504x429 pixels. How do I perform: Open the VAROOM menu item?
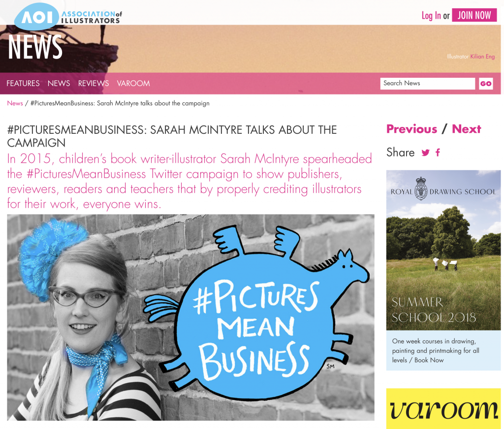pos(133,83)
